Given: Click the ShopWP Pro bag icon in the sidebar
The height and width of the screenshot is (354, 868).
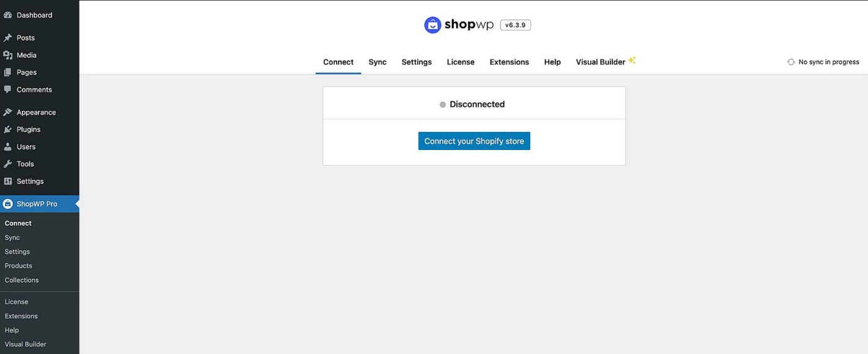Looking at the screenshot, I should (8, 204).
